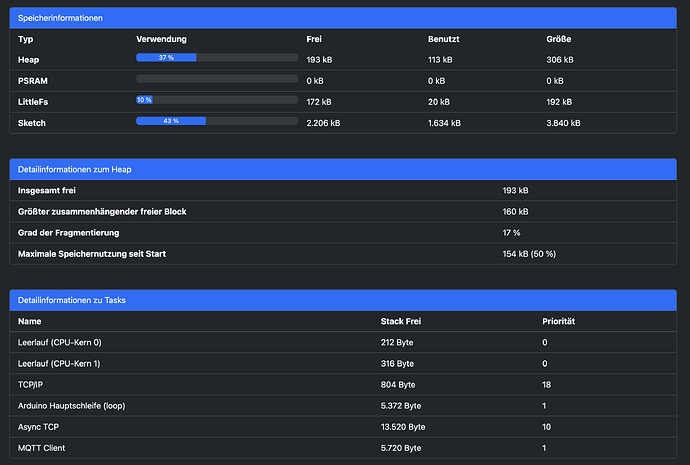Select the MQTT Client task name
Viewport: 690px width, 465px height.
coord(42,447)
